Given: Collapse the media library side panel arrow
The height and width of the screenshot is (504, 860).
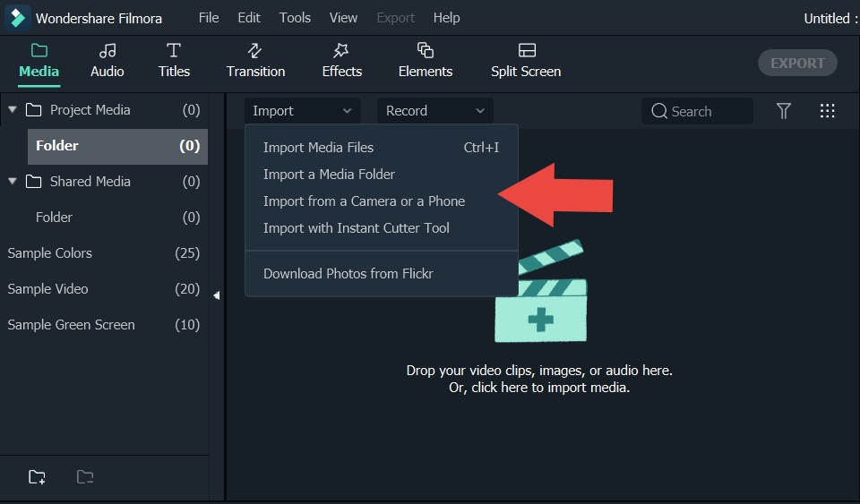Looking at the screenshot, I should click(217, 295).
